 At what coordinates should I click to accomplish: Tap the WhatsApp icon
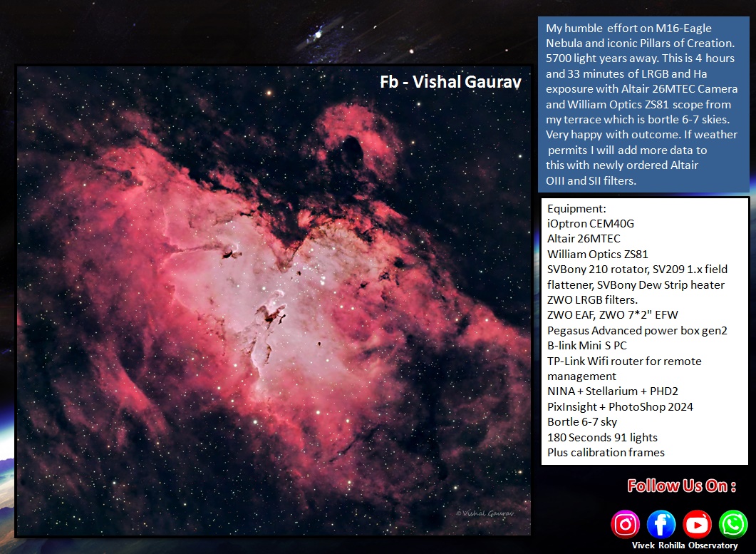(x=732, y=524)
